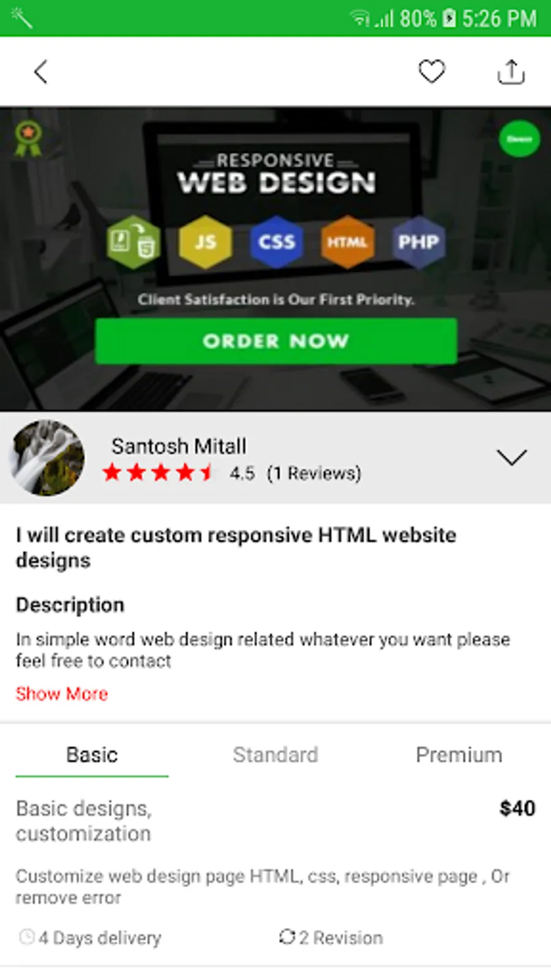Tap the back arrow icon
This screenshot has height=980, width=551.
tap(40, 72)
